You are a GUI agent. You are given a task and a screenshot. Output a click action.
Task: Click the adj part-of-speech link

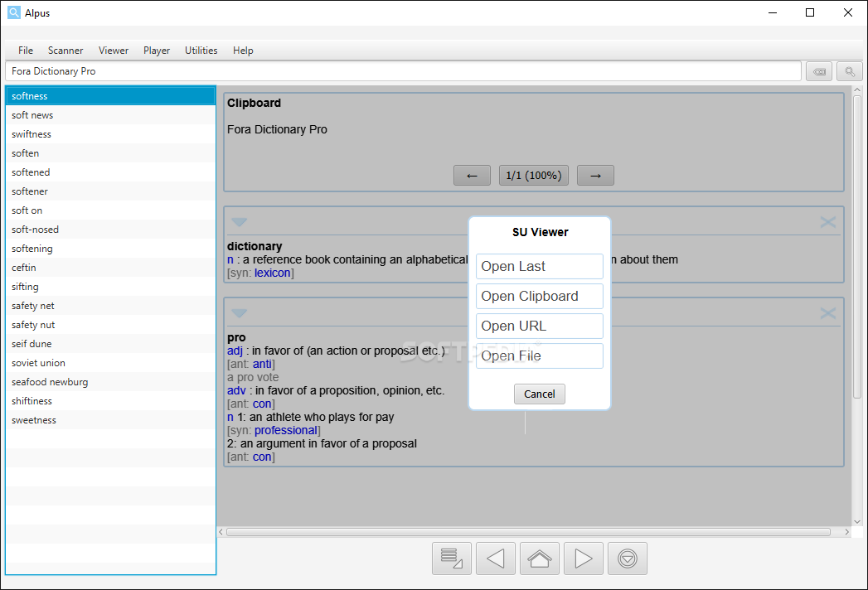point(235,351)
